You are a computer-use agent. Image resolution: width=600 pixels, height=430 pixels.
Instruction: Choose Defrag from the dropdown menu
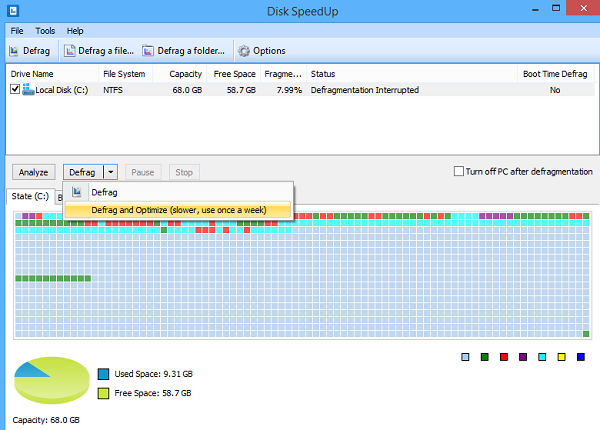tap(178, 192)
